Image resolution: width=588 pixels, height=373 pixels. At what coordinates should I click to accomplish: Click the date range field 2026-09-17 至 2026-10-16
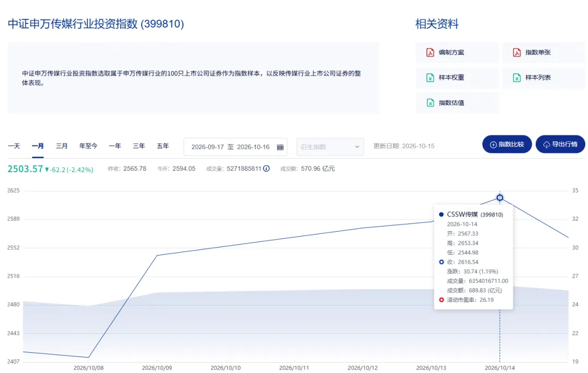coord(236,147)
